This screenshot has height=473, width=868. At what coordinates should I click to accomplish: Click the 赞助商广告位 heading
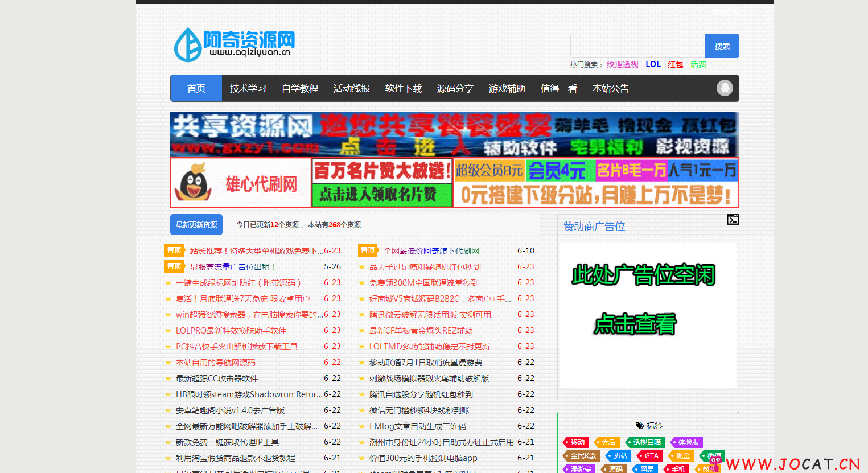[594, 227]
